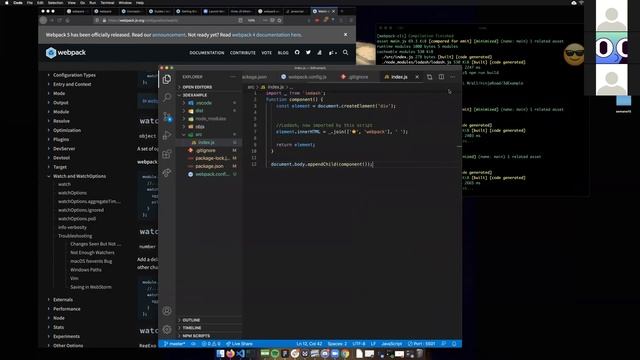Screen dimensions: 640x360
Task: Open the Selection menu in macOS menu bar
Action: pos(56,2)
